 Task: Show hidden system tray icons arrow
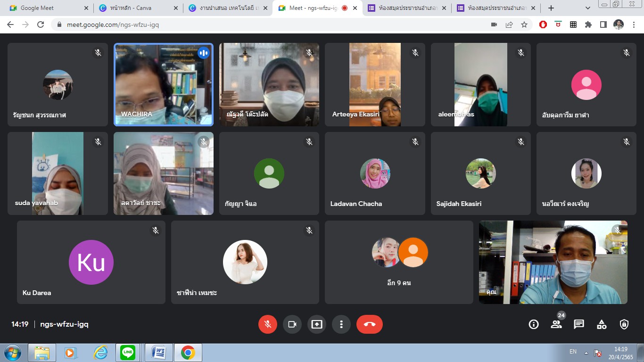click(x=586, y=353)
